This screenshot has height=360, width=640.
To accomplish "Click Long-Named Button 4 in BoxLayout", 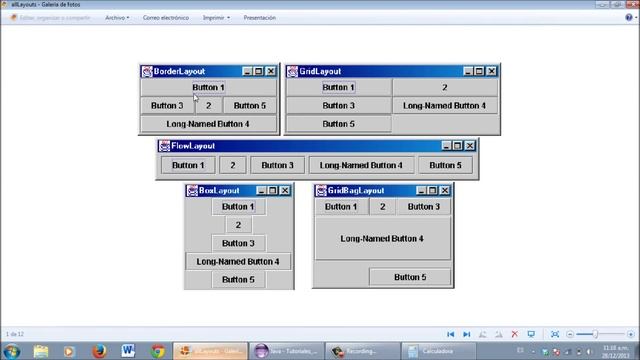I will click(238, 262).
